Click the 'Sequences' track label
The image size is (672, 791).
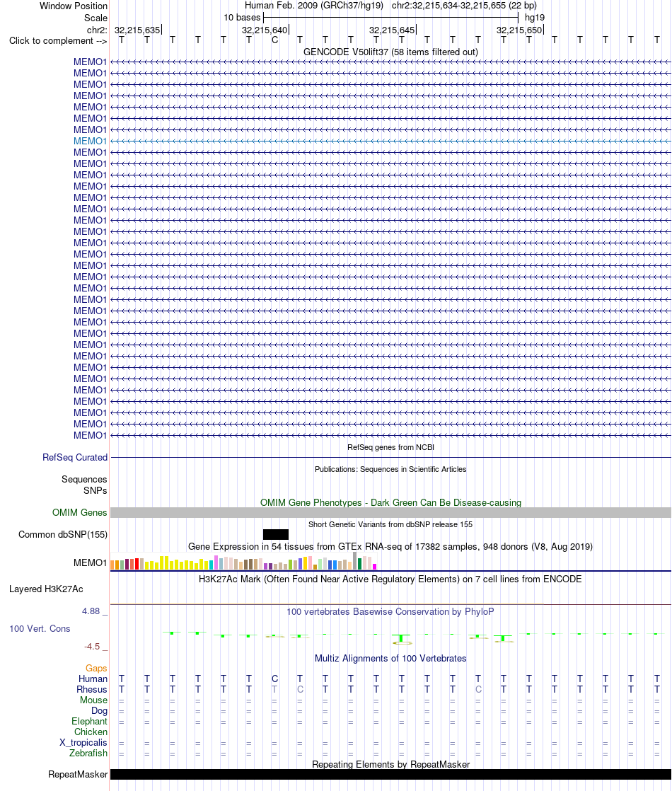[x=84, y=479]
